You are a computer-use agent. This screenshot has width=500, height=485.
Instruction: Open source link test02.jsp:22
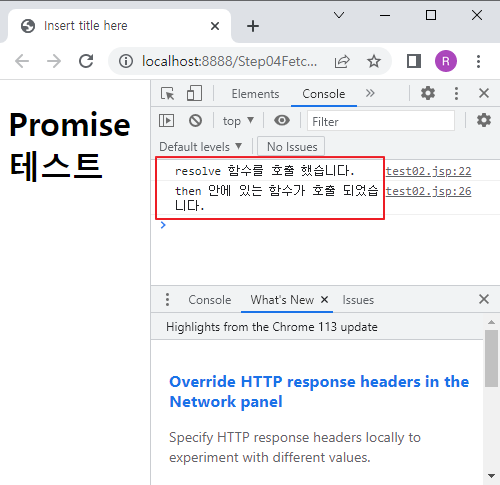pos(429,171)
